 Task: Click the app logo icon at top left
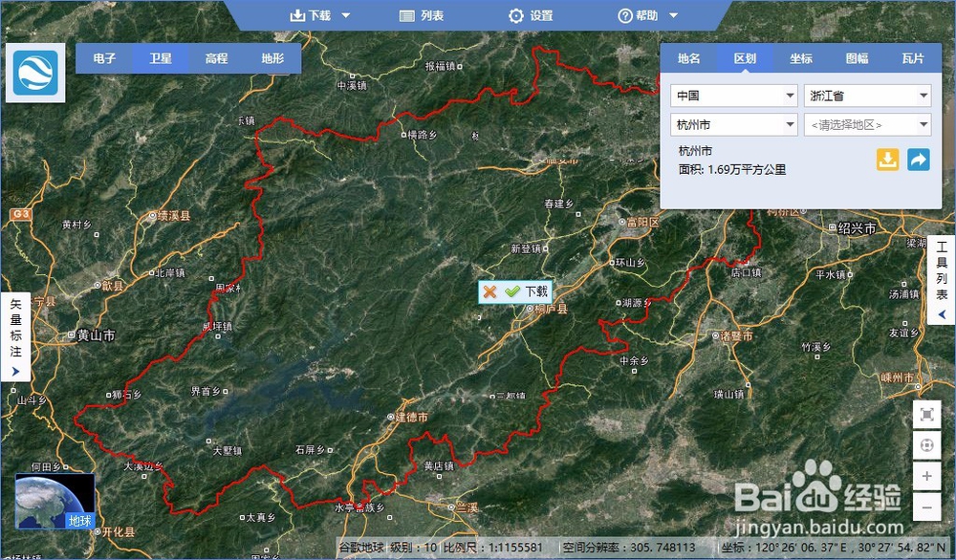tap(35, 73)
